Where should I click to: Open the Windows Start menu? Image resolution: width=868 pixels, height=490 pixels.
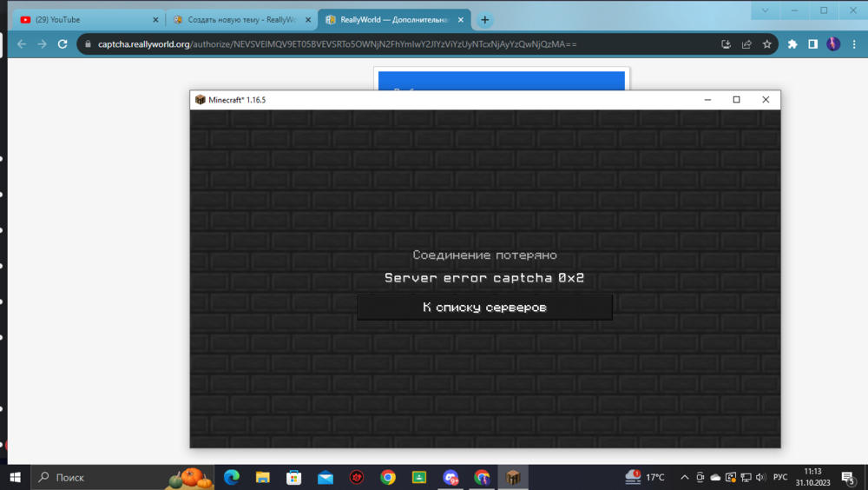[16, 477]
